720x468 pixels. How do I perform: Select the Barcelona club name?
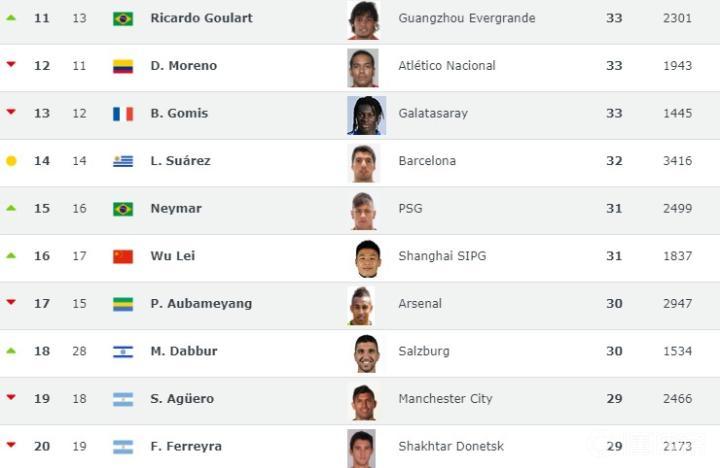427,161
